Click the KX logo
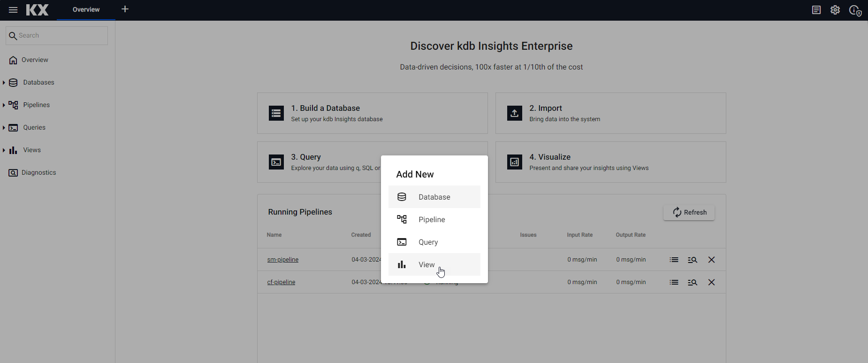Image resolution: width=868 pixels, height=363 pixels. click(x=38, y=10)
